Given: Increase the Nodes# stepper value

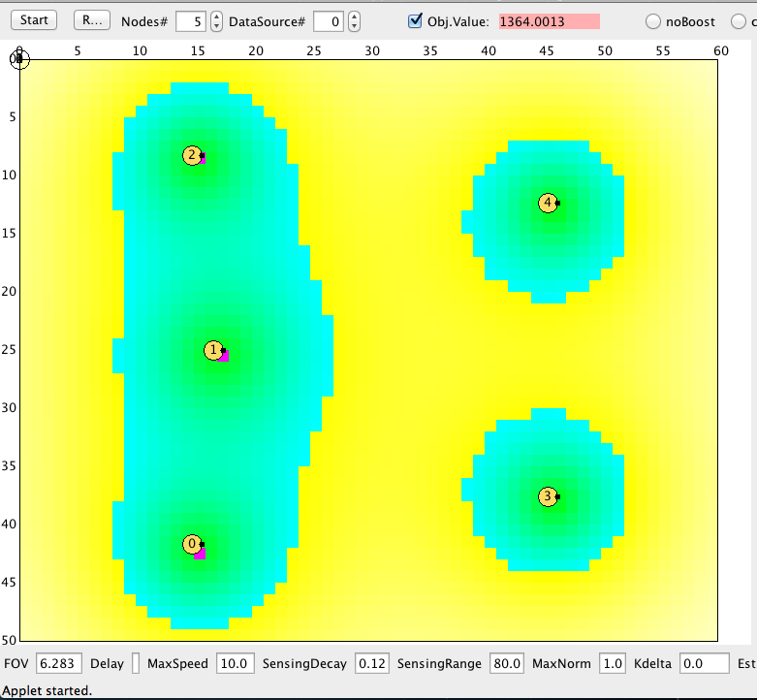Looking at the screenshot, I should [x=216, y=16].
